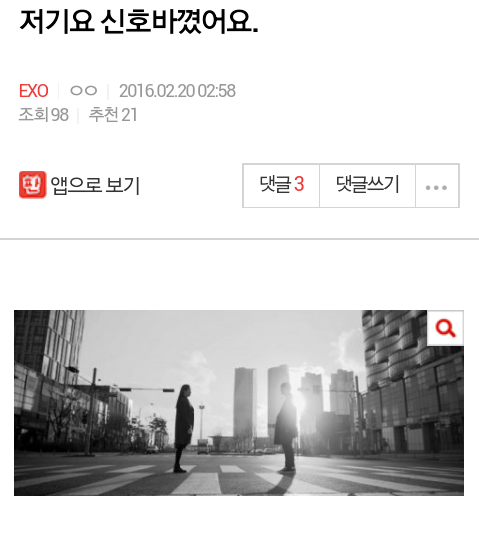Image resolution: width=479 pixels, height=549 pixels.
Task: Go to the EXO category link
Action: point(33,91)
